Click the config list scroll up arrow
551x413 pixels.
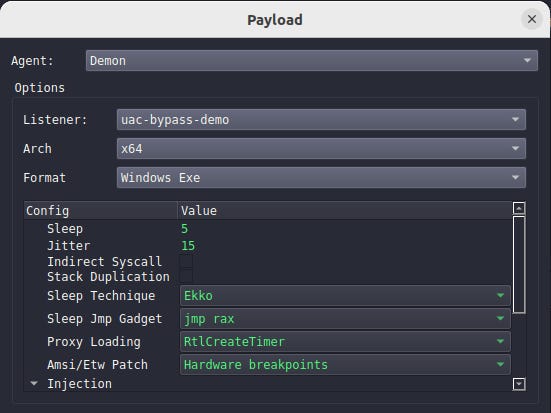click(x=519, y=208)
